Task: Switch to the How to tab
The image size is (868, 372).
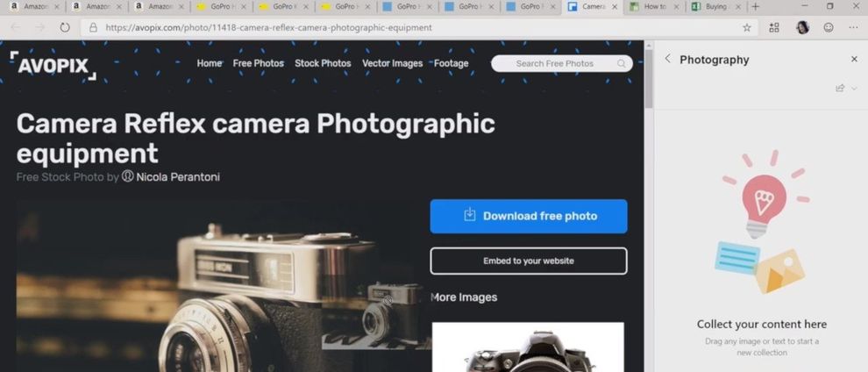Action: [x=654, y=7]
